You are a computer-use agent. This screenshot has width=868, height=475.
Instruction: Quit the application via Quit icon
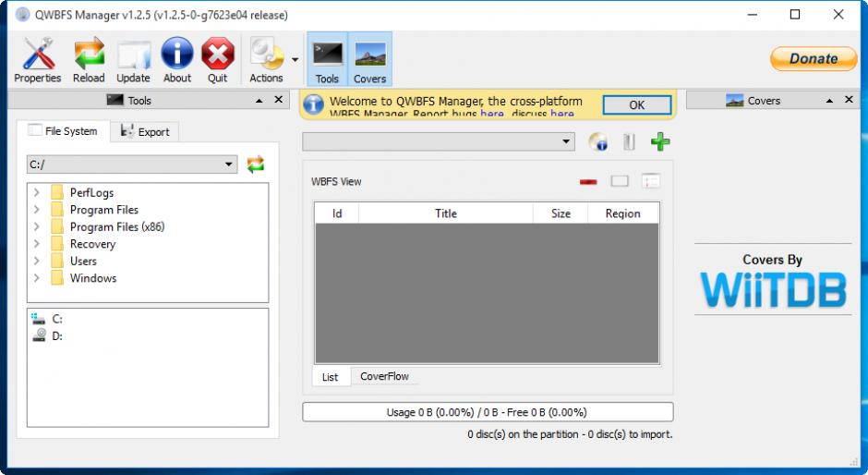coord(218,59)
